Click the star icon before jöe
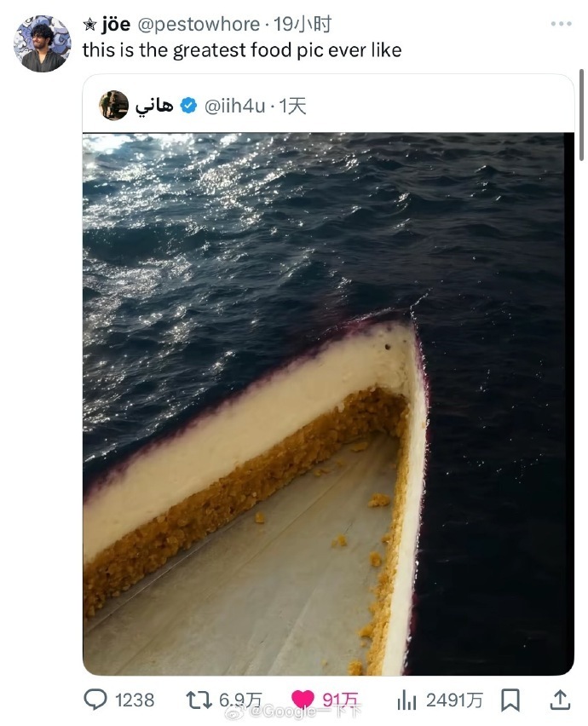Viewport: 588px width, 726px height. (x=89, y=25)
